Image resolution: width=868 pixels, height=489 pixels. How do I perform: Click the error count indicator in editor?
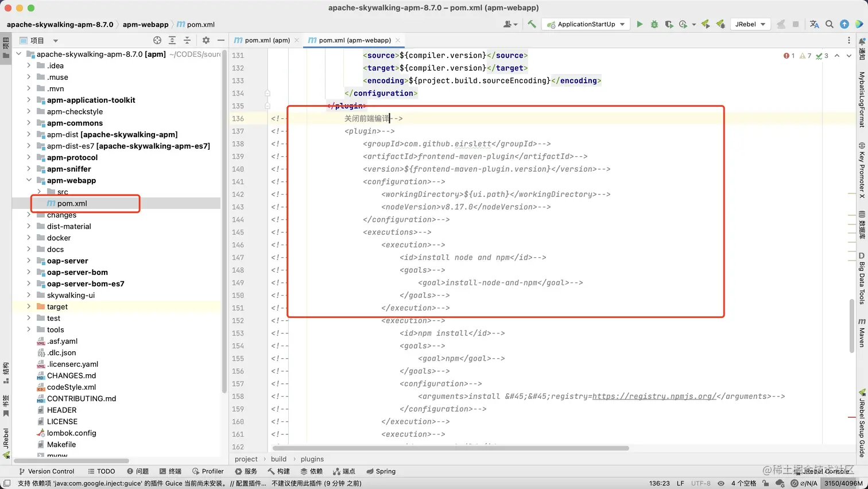coord(789,56)
